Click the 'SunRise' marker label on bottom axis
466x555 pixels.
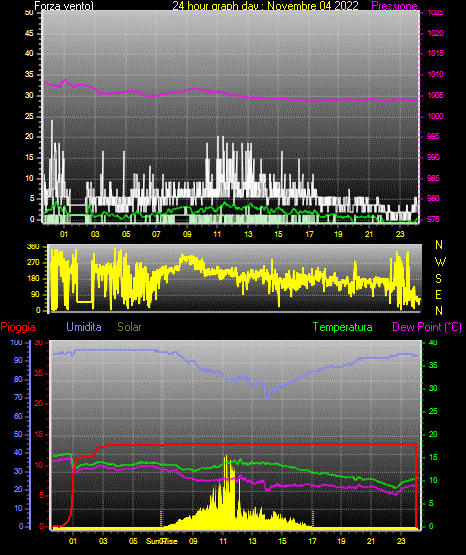point(162,541)
